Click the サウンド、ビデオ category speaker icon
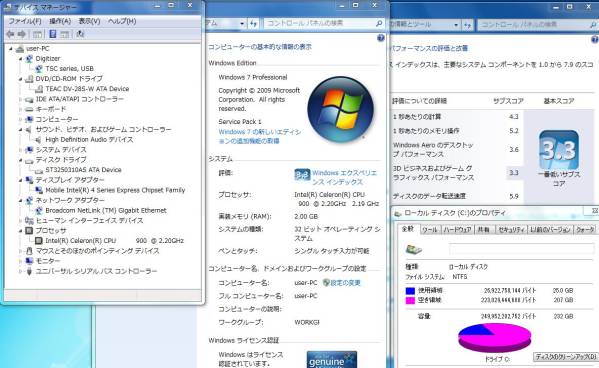The image size is (599, 368). click(29, 130)
